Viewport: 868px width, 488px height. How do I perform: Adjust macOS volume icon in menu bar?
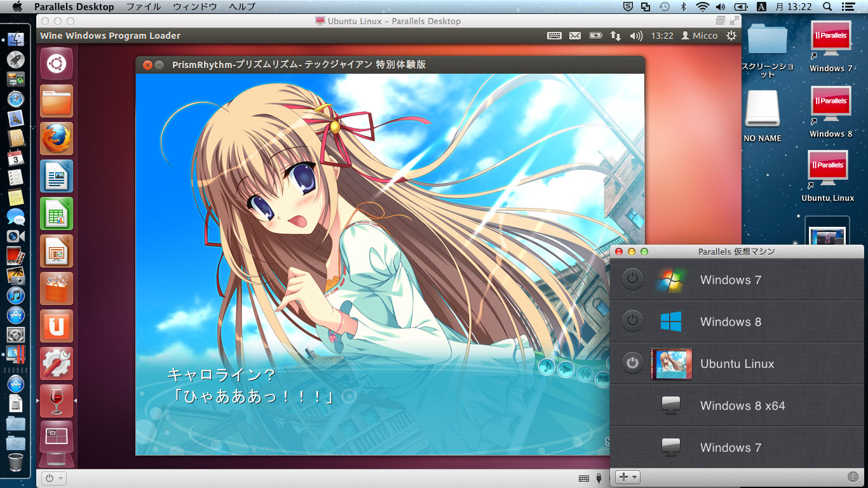(x=720, y=7)
